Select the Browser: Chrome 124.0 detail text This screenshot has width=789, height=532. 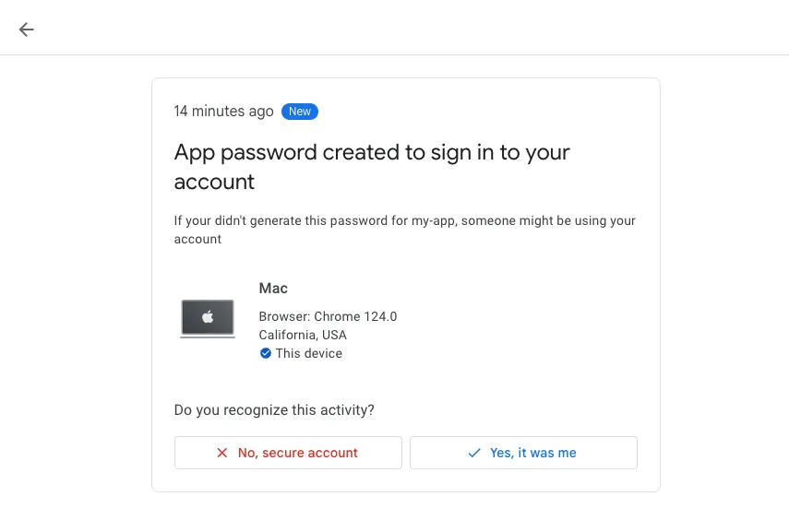point(328,315)
